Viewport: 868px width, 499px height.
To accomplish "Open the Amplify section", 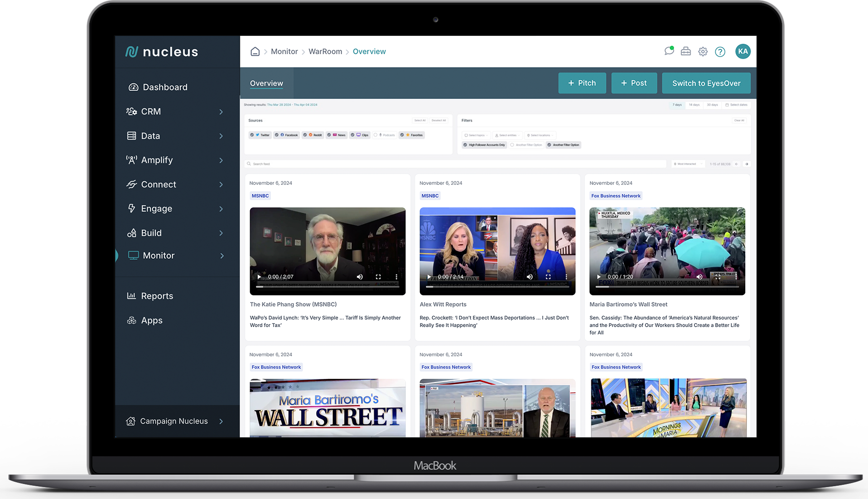I will (x=156, y=160).
